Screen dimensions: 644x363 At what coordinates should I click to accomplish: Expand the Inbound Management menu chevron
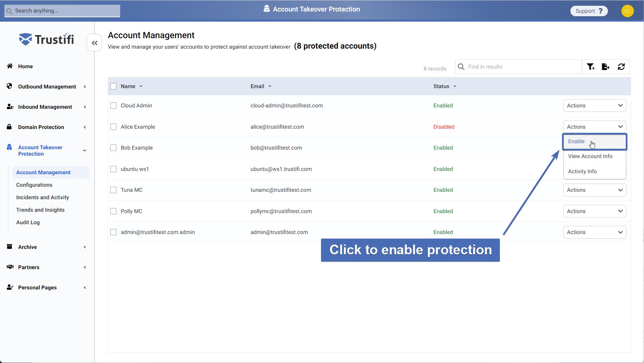pos(85,107)
